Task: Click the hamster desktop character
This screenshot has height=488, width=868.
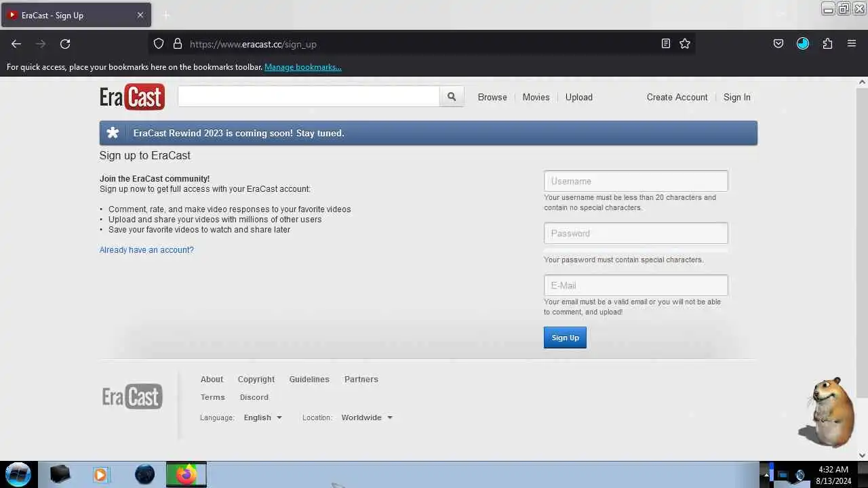Action: click(827, 412)
